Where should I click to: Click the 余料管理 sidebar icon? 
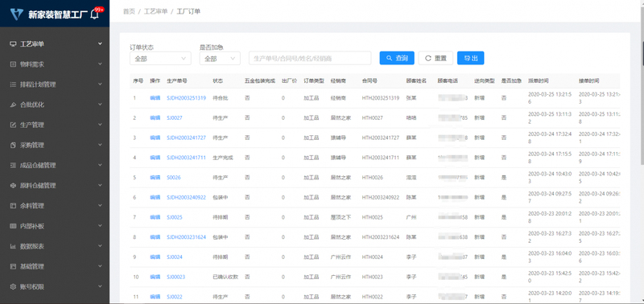pyautogui.click(x=13, y=206)
